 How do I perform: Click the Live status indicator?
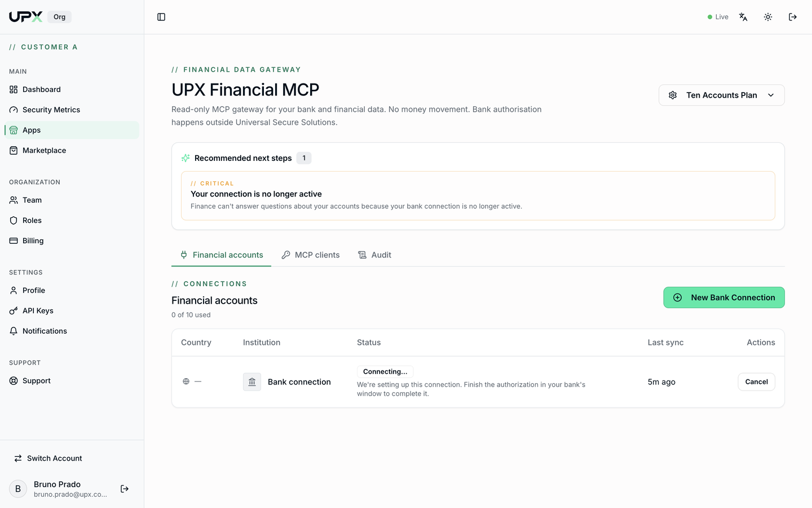(x=718, y=17)
